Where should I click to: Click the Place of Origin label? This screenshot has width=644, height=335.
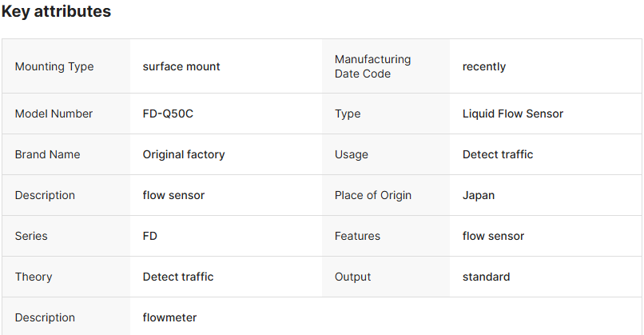coord(373,195)
